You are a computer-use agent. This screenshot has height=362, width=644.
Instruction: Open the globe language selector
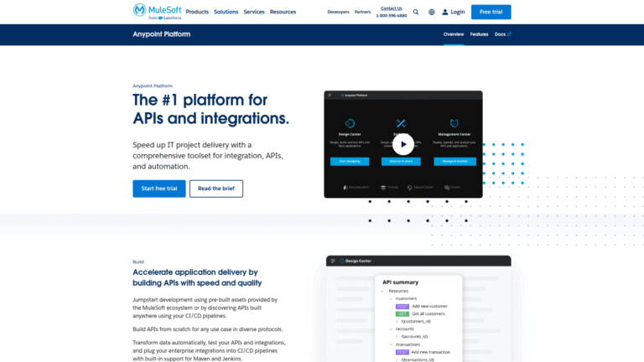pos(431,12)
